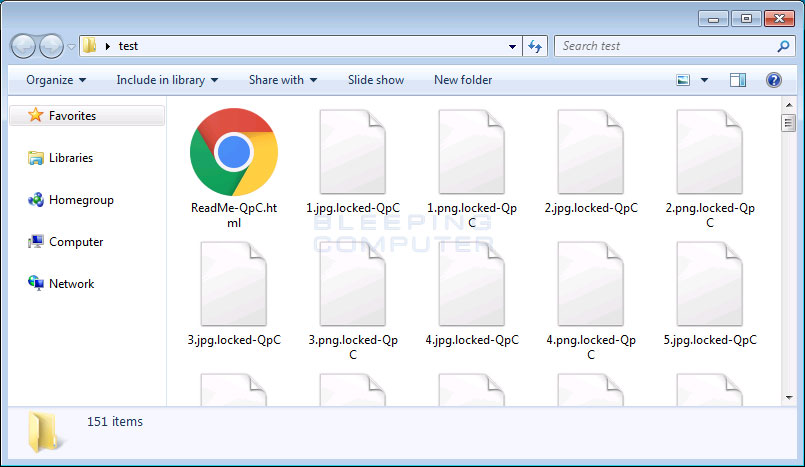Viewport: 805px width, 467px height.
Task: Toggle the preview pane icon
Action: tap(738, 80)
